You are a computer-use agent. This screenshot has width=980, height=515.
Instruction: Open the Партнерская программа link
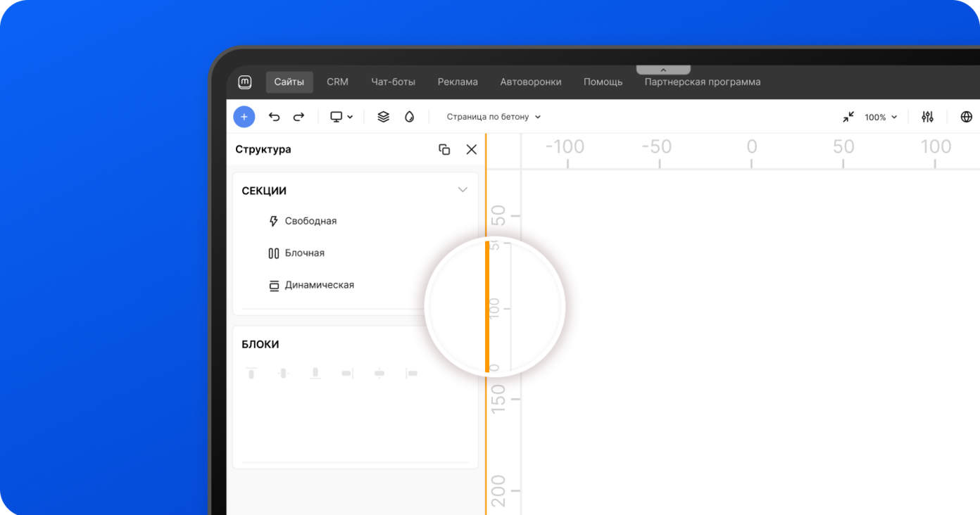point(703,82)
